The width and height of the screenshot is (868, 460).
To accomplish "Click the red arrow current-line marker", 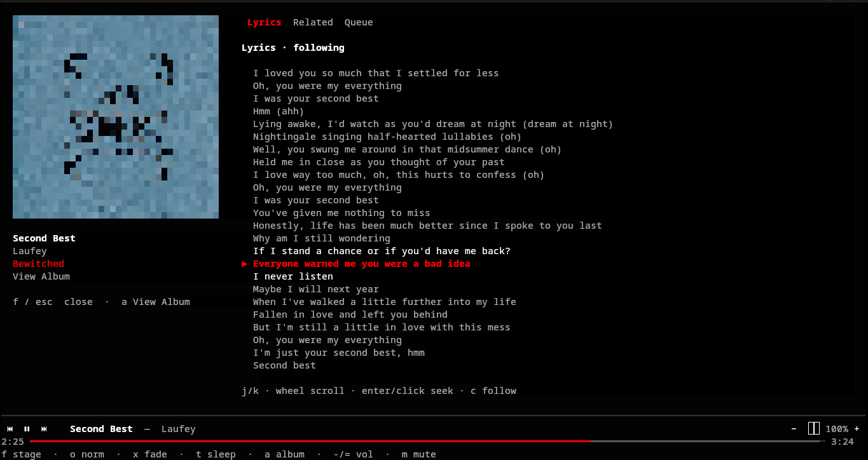I will point(244,264).
